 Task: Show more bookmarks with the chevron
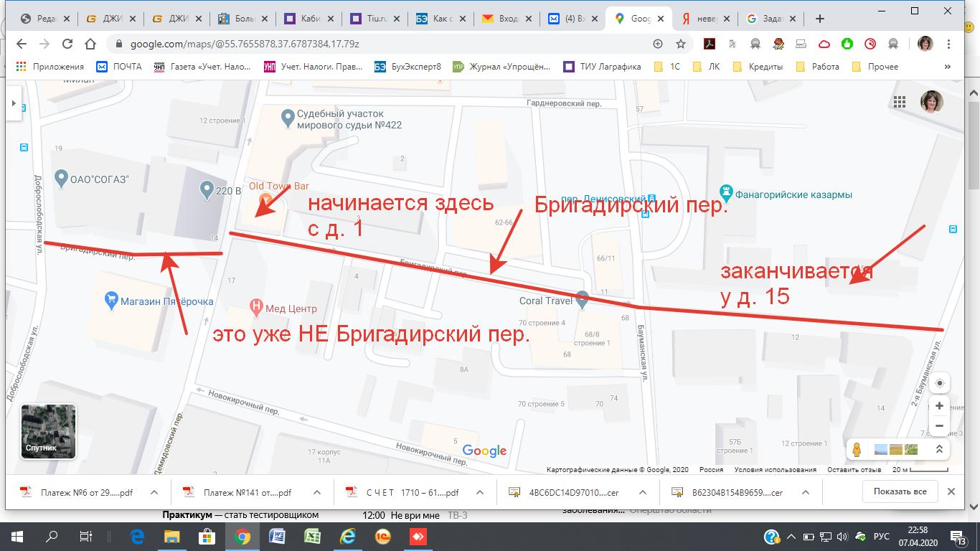[948, 67]
